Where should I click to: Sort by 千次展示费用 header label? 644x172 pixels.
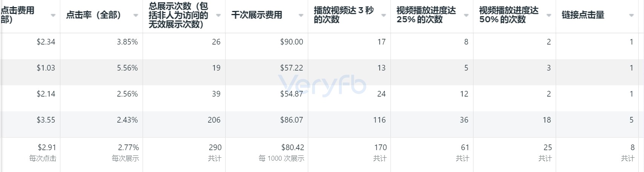(x=257, y=15)
